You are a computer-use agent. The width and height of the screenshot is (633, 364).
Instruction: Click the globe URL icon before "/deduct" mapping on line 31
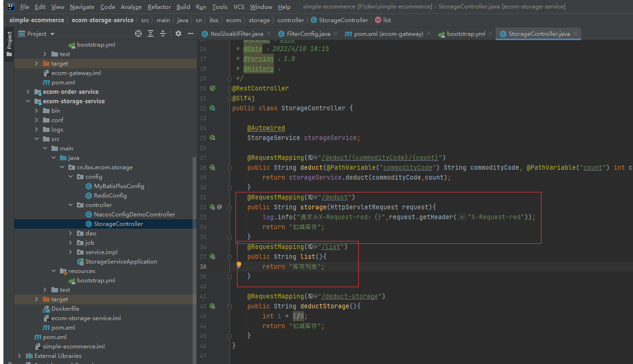tap(312, 197)
